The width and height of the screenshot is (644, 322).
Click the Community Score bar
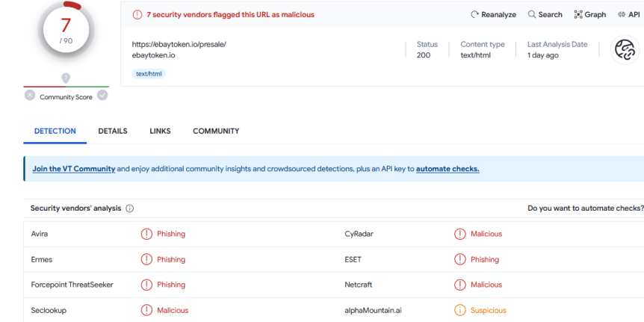click(66, 87)
